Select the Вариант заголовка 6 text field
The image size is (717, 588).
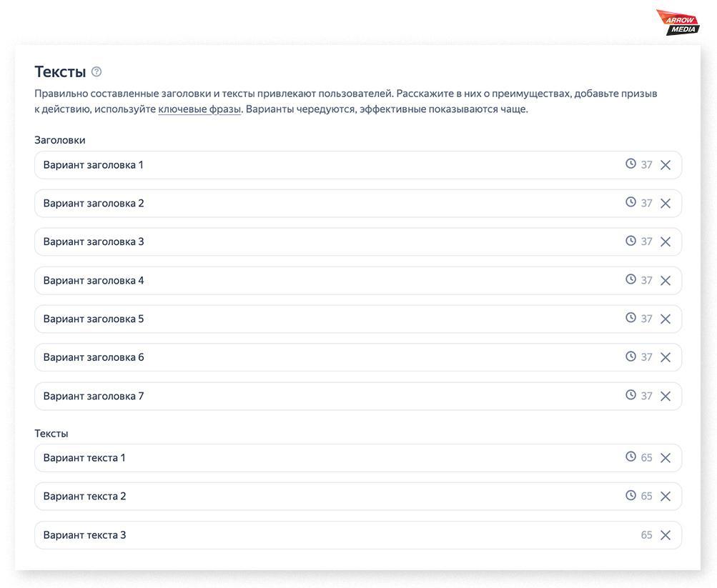click(322, 357)
